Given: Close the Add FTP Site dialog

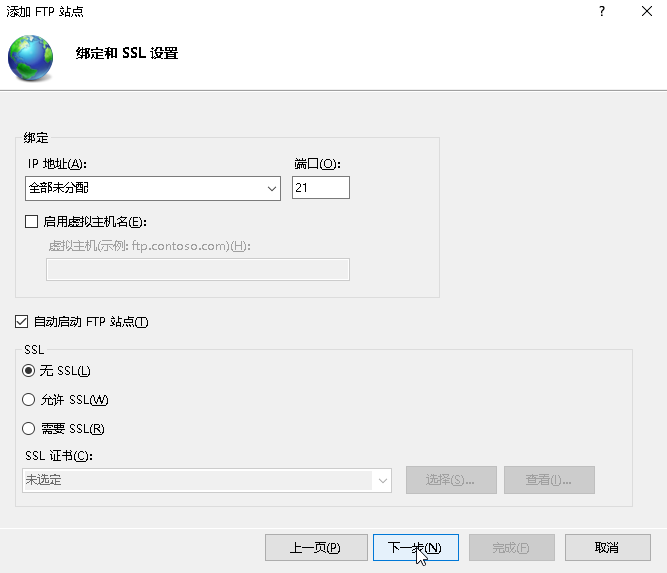Looking at the screenshot, I should click(x=647, y=11).
